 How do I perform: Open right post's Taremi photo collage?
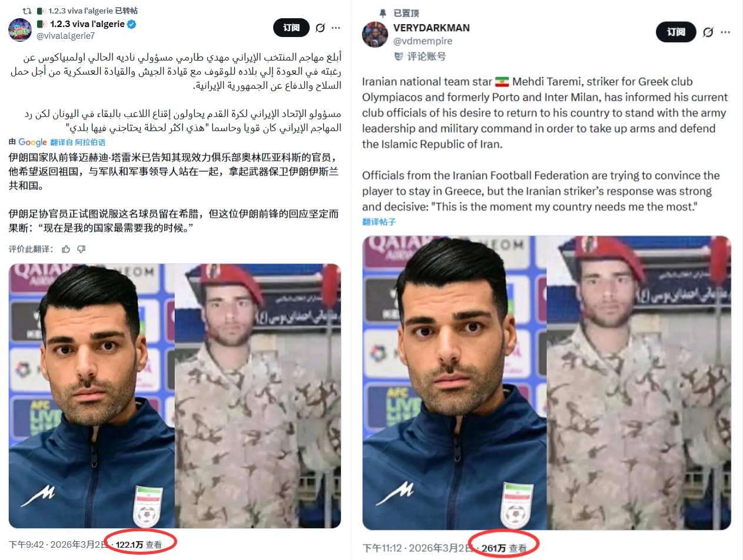(x=546, y=383)
